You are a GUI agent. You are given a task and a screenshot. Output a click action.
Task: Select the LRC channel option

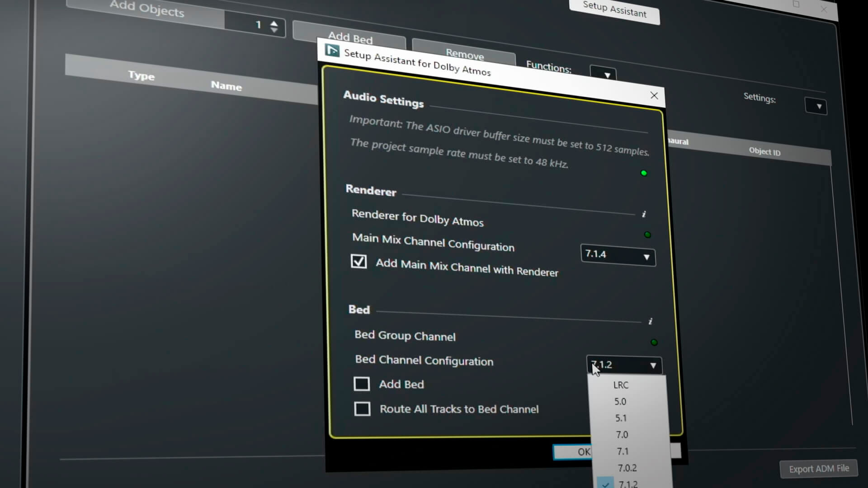[x=621, y=385]
